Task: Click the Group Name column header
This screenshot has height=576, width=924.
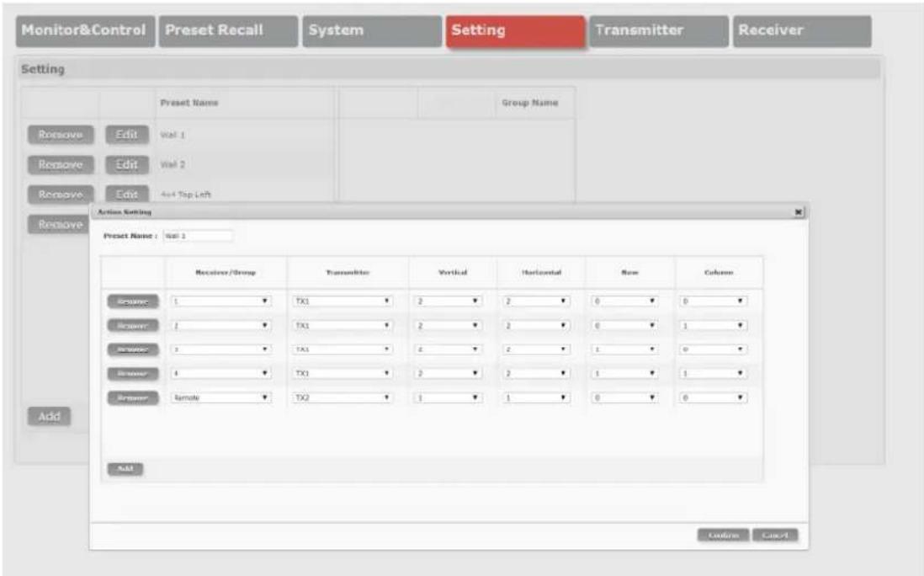Action: (530, 103)
